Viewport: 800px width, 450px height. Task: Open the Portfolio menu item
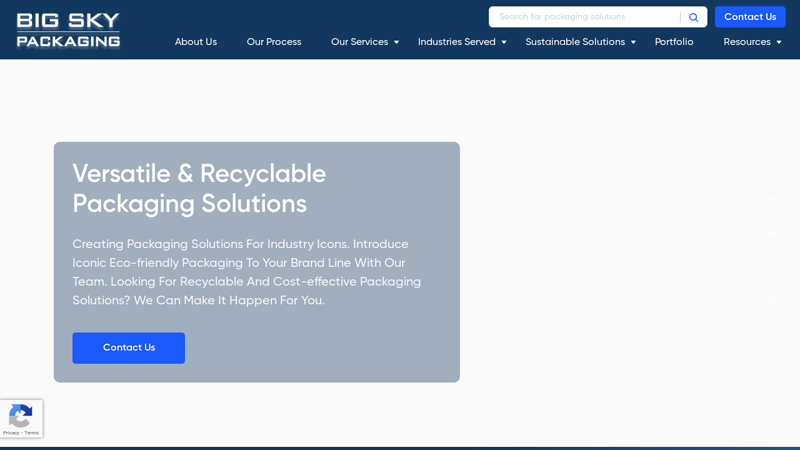[674, 42]
